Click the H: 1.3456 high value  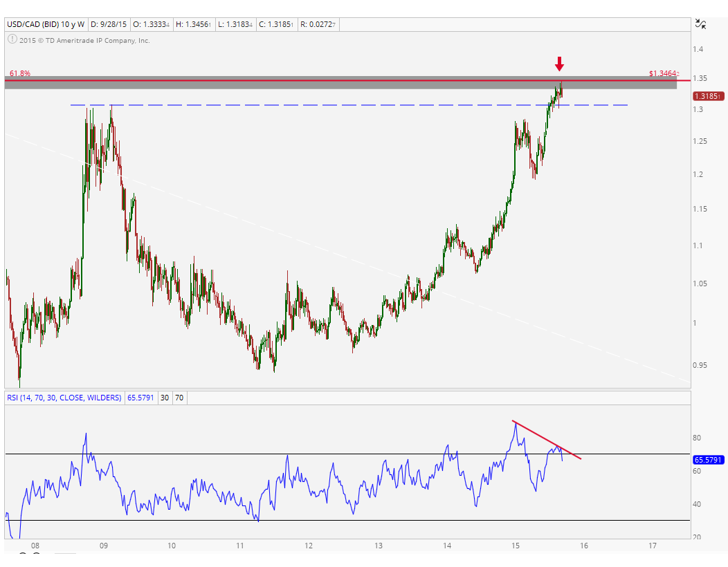(194, 24)
